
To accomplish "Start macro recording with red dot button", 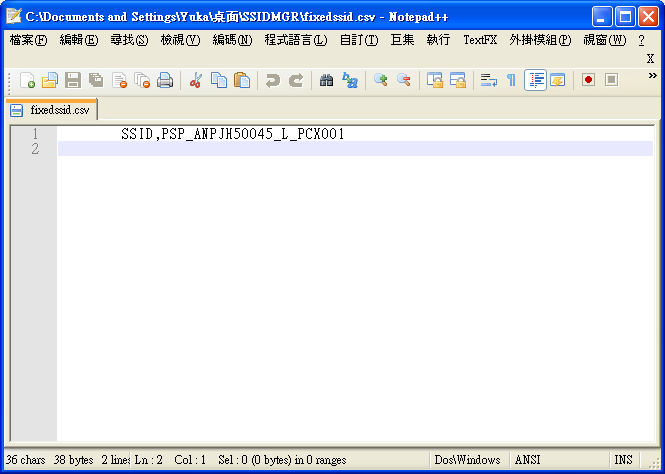I will pos(588,80).
